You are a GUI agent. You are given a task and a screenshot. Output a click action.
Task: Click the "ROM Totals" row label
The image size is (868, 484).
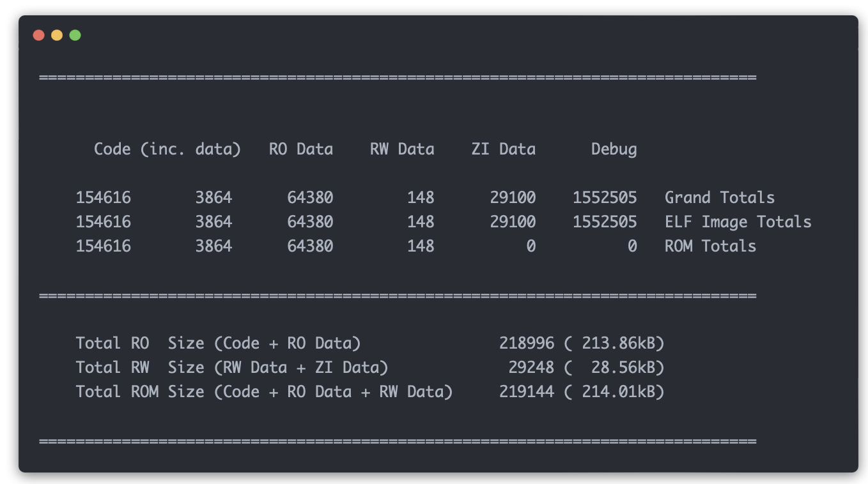[711, 246]
